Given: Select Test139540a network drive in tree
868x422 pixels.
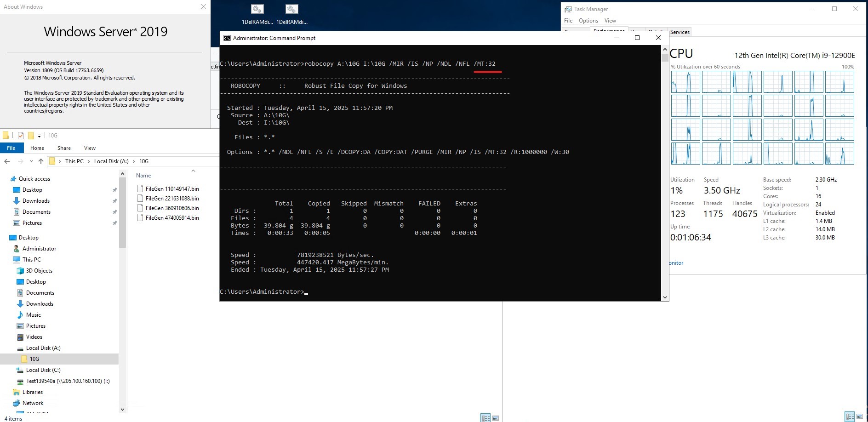Looking at the screenshot, I should pos(68,381).
